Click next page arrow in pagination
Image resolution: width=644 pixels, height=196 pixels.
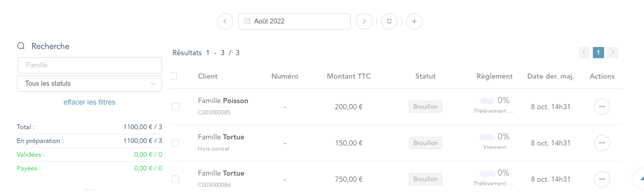pos(613,52)
